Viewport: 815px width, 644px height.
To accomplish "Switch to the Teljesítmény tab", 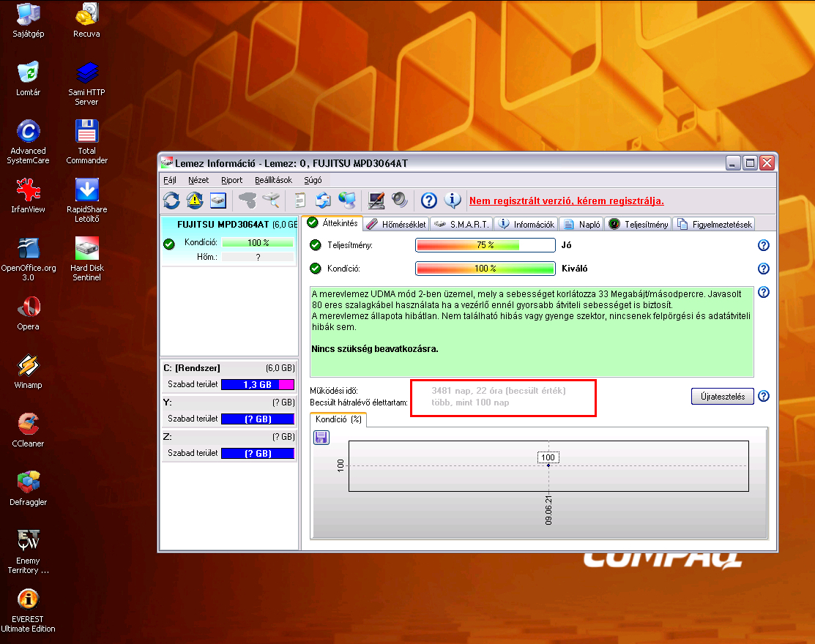I will (x=639, y=225).
